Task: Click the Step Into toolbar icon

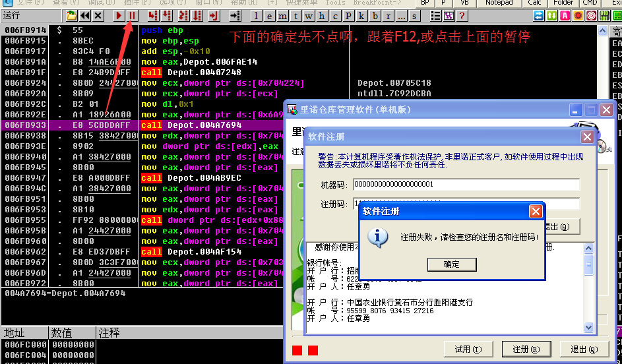Action: click(153, 16)
